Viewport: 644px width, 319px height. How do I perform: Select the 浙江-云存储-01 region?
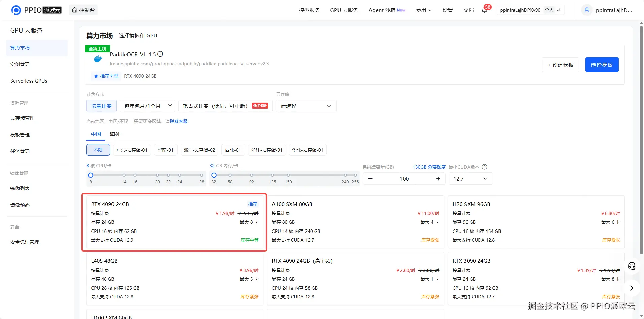tap(267, 150)
